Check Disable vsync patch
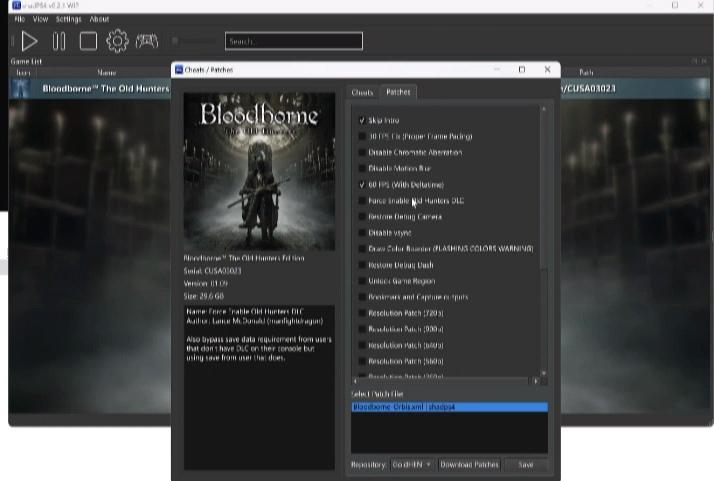Viewport: 714px width, 481px height. click(x=362, y=232)
